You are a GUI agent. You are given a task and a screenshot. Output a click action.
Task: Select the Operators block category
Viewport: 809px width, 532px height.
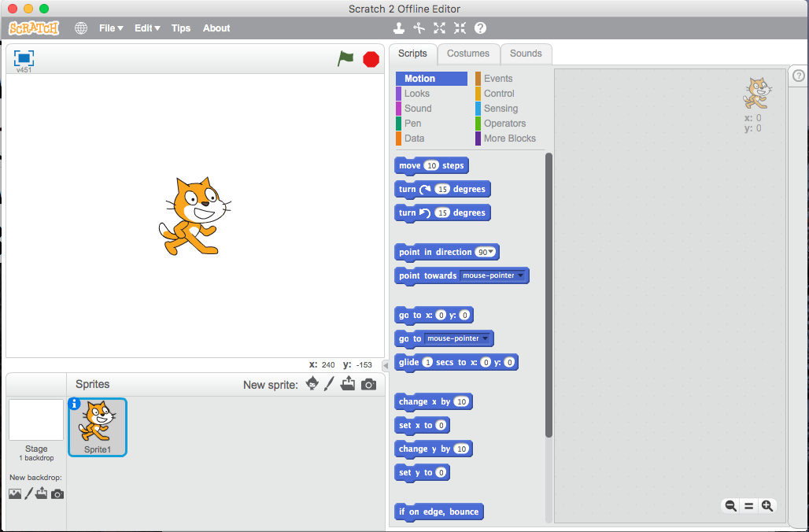(504, 124)
